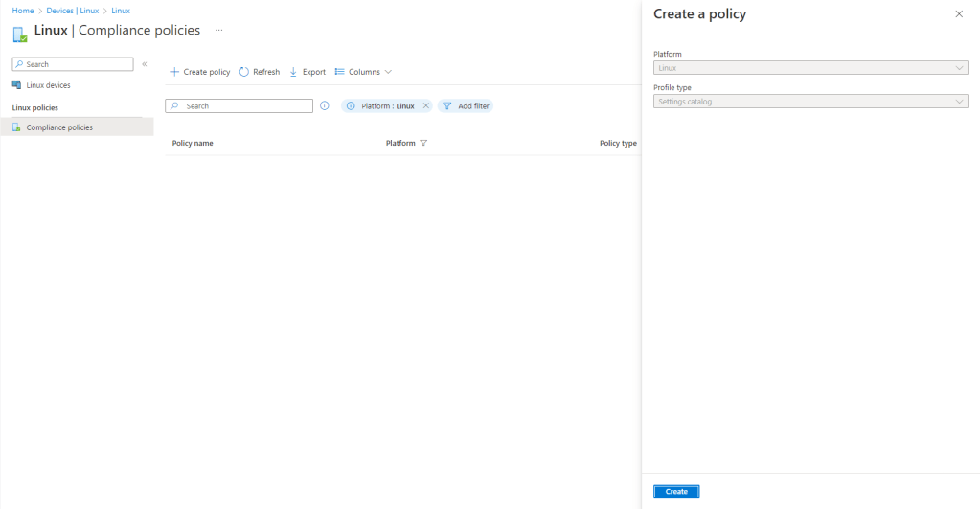This screenshot has width=980, height=509.
Task: Click the Export download icon
Action: pyautogui.click(x=293, y=72)
